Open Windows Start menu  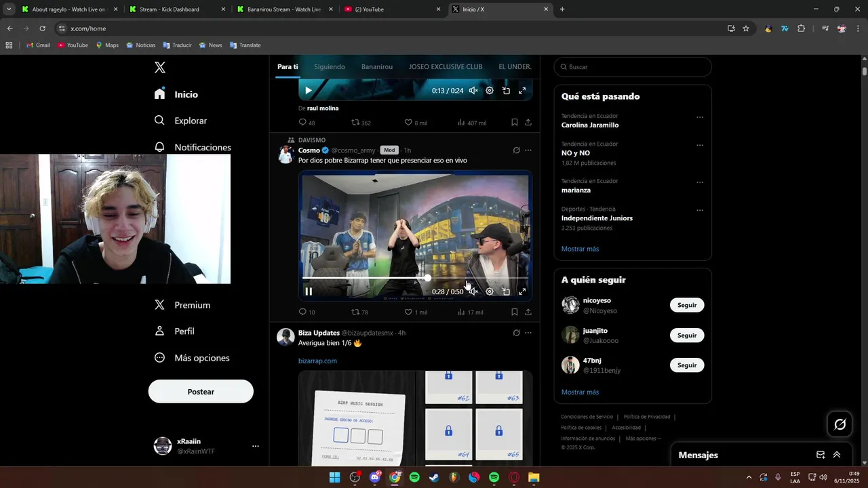point(334,477)
